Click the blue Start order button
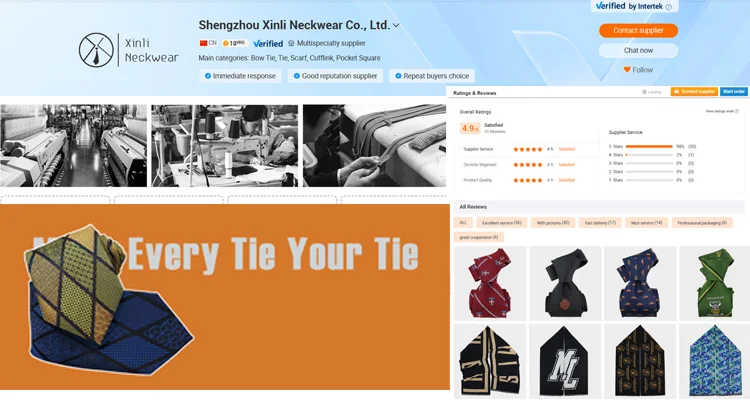Screen dimensions: 750x400 tap(734, 91)
